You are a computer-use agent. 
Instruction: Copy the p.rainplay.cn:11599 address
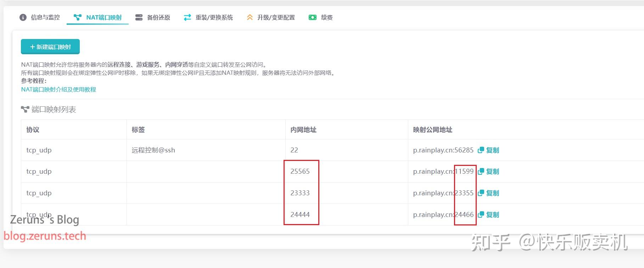tap(488, 172)
